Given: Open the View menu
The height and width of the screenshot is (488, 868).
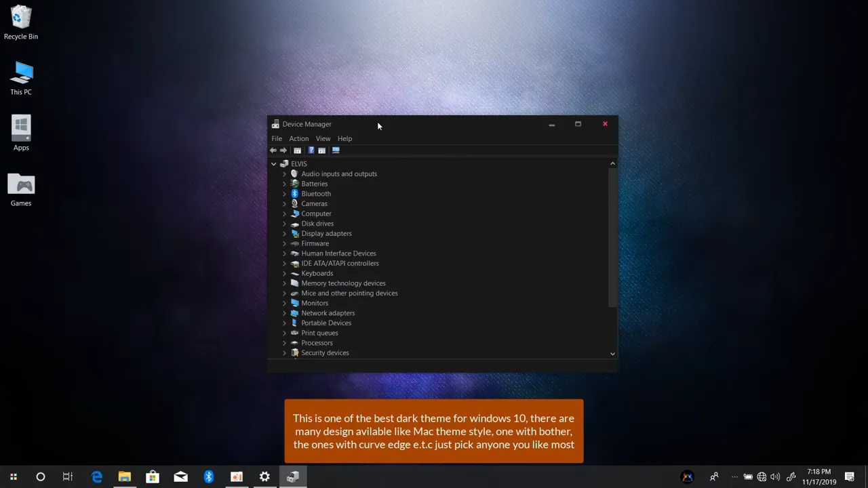Looking at the screenshot, I should (x=323, y=138).
